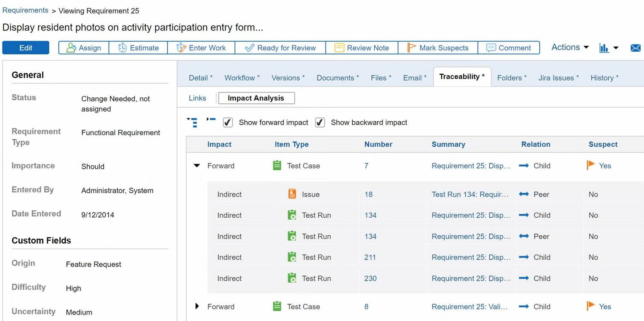
Task: Uncheck Show forward impact checkbox
Action: coord(228,122)
